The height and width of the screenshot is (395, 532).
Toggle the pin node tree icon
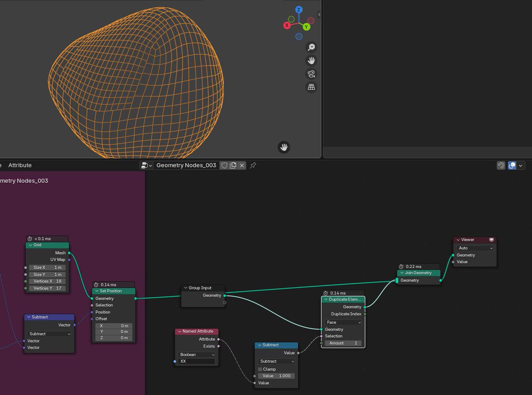253,165
